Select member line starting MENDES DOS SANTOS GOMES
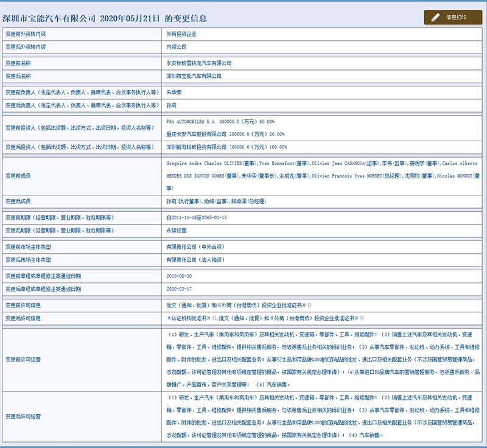This screenshot has width=487, height=448. click(323, 176)
